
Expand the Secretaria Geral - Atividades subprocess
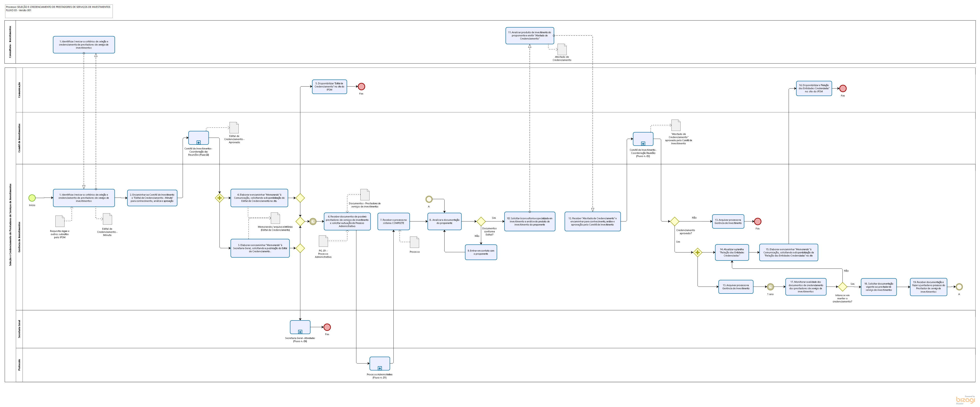[x=300, y=332]
